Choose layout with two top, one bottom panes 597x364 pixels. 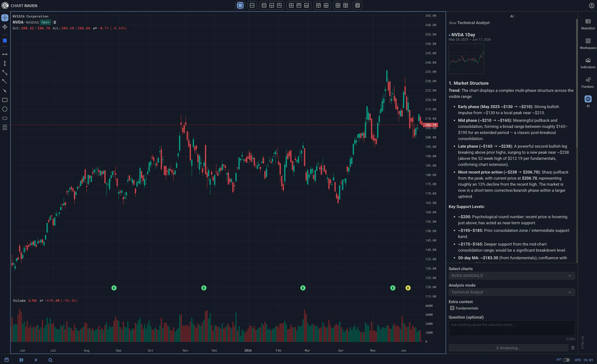[279, 5]
